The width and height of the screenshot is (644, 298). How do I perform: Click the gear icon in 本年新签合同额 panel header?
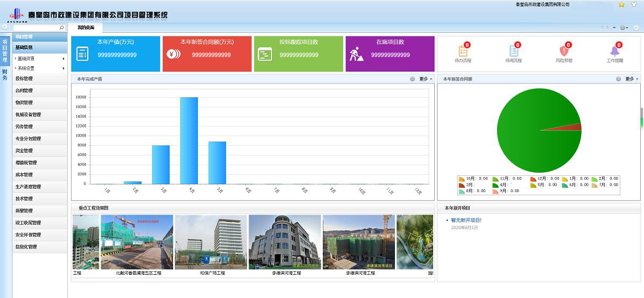point(619,79)
